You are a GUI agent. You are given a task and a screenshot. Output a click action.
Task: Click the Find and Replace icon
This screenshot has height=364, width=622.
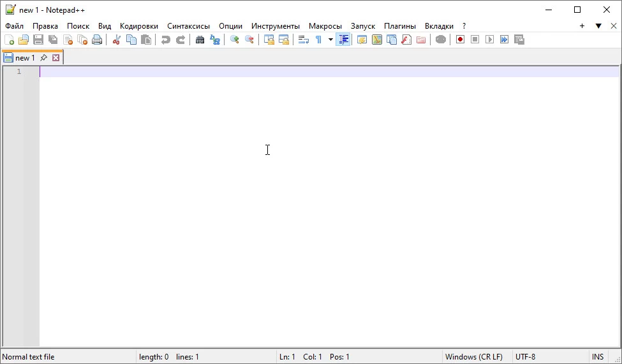point(215,40)
